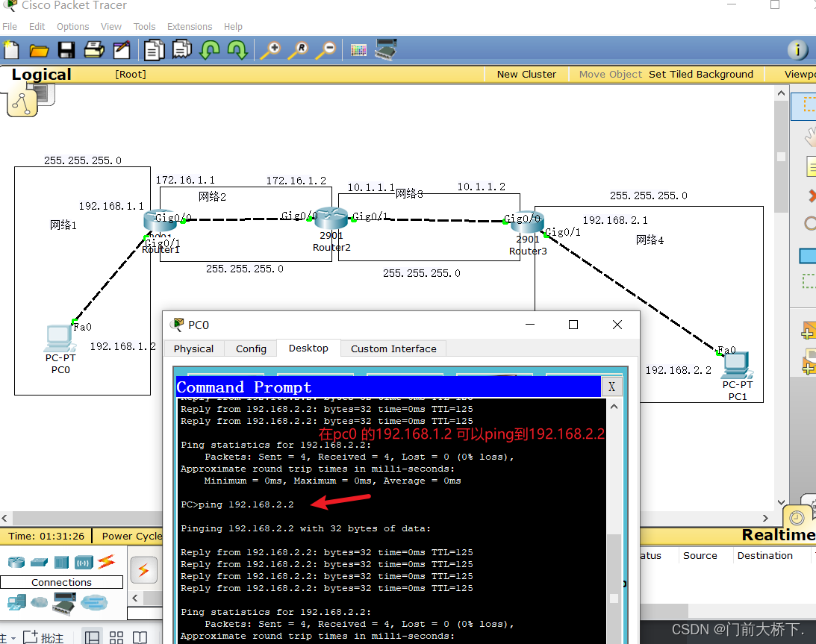Image resolution: width=816 pixels, height=644 pixels.
Task: Click the New Cluster button
Action: click(x=526, y=75)
